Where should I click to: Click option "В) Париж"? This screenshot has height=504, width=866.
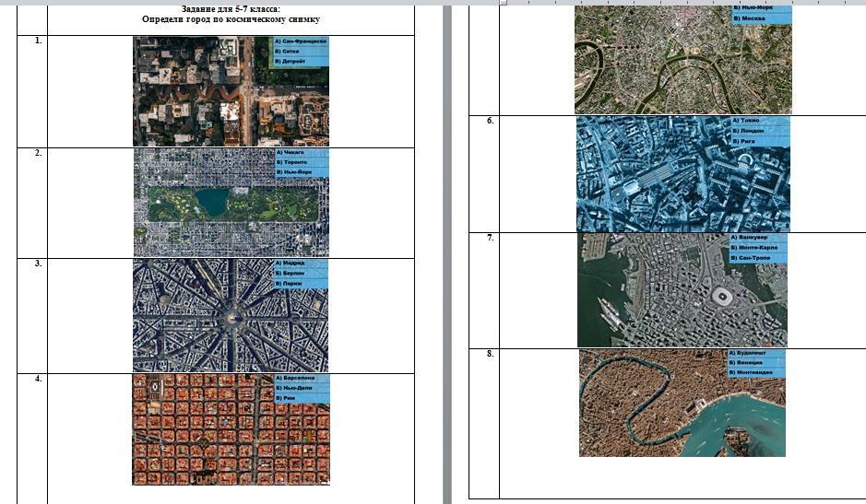tap(289, 283)
